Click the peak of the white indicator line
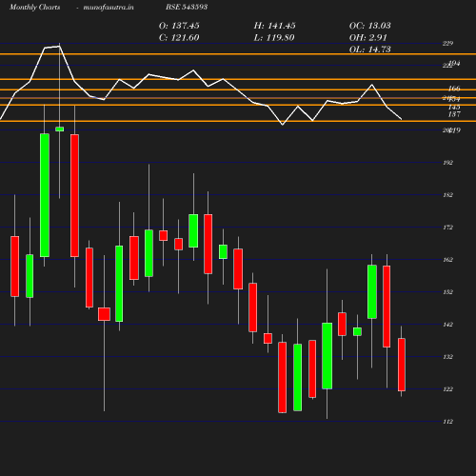This screenshot has width=476, height=476. pos(59,47)
